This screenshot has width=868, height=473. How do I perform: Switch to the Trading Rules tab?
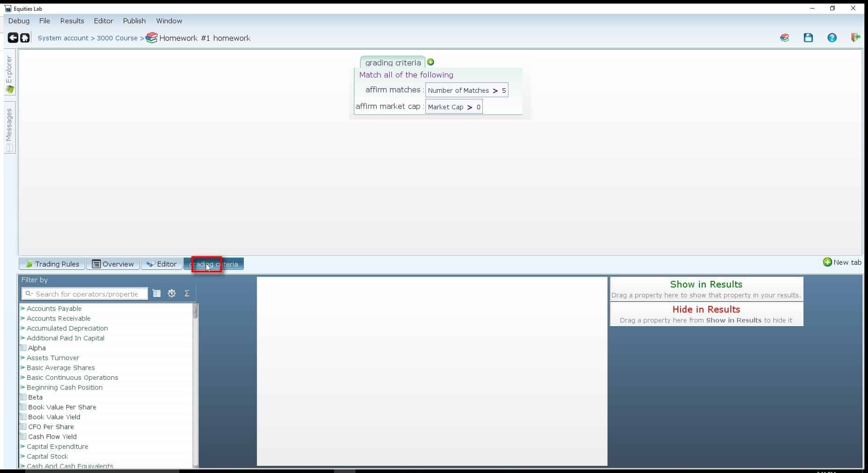[x=52, y=264]
